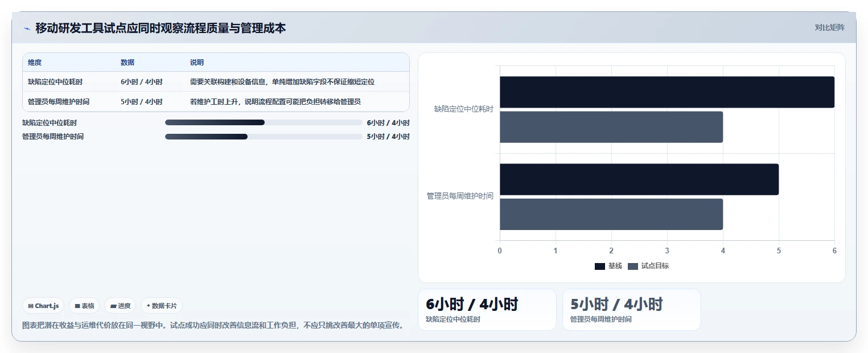Click the panel title 移动研发工具试点应同时观察流程质量与管理成本
Image resolution: width=868 pixels, height=353 pixels.
(x=161, y=28)
